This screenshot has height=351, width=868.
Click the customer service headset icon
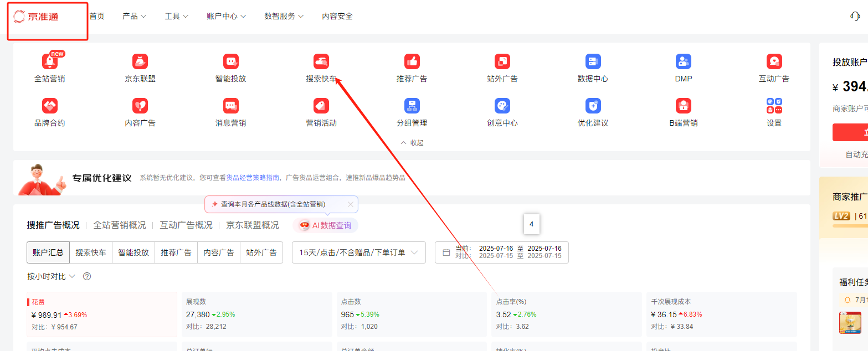855,16
